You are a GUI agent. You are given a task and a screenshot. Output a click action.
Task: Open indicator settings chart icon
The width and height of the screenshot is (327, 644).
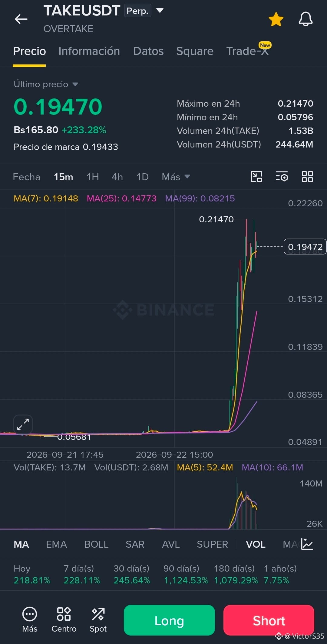coord(307,544)
